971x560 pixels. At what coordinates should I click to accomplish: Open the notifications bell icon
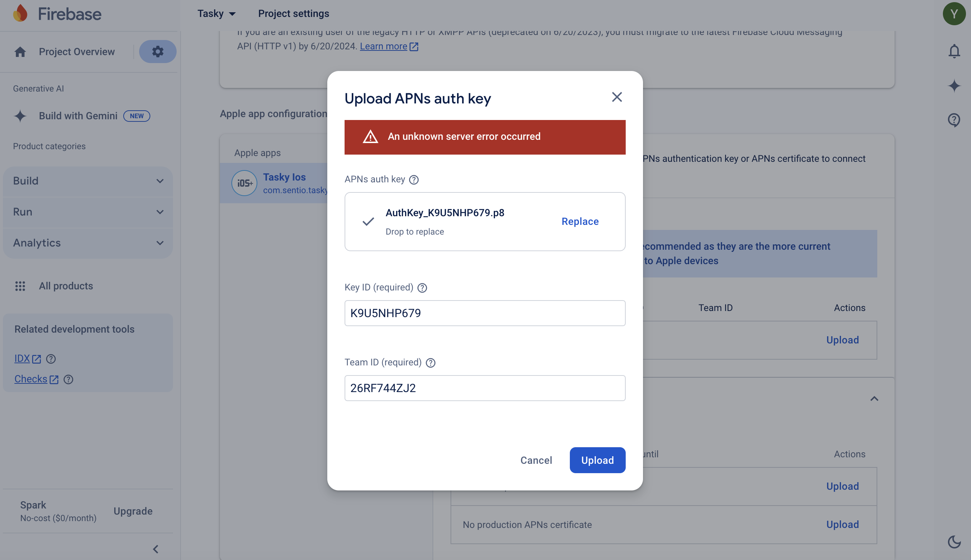tap(954, 51)
